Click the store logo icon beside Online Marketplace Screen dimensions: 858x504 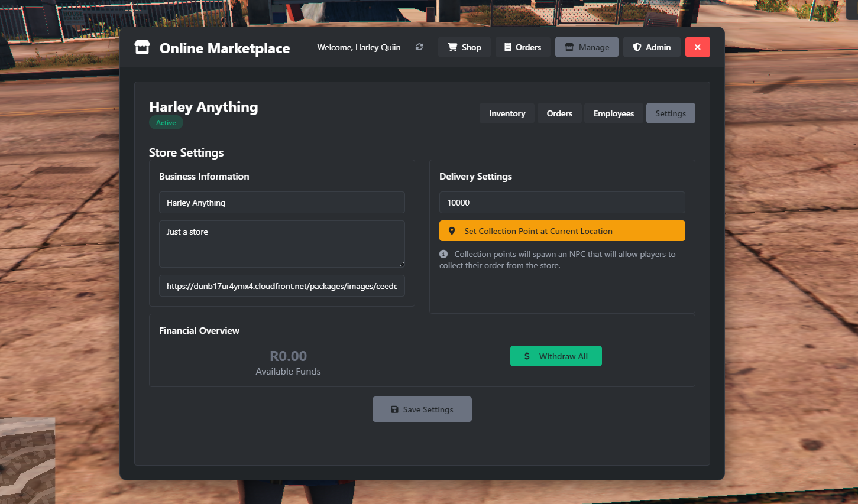click(142, 48)
